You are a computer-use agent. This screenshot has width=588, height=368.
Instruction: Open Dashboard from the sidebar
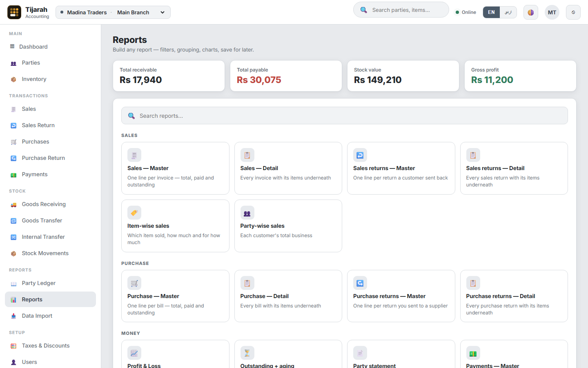pos(50,47)
